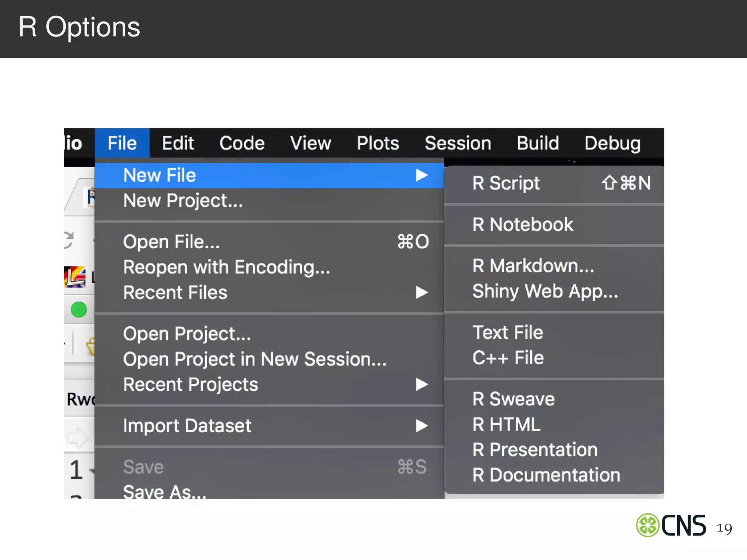Select R Markdown... entry
The height and width of the screenshot is (560, 747).
click(533, 266)
